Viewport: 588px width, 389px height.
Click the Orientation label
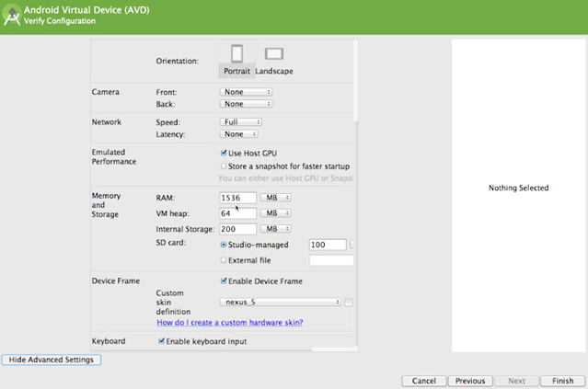point(177,61)
